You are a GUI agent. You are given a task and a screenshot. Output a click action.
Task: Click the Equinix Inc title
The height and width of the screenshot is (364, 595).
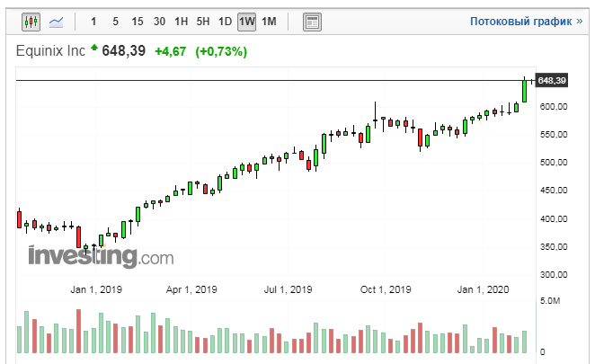[x=50, y=51]
